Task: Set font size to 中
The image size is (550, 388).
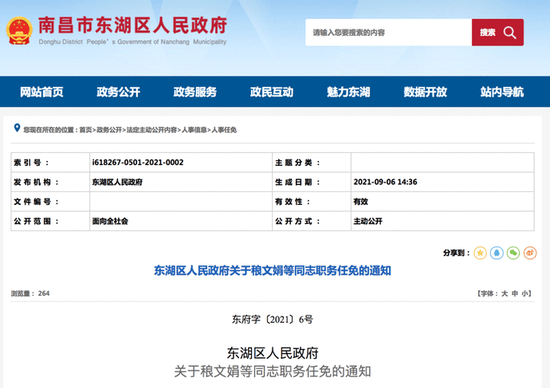Action: [x=515, y=294]
